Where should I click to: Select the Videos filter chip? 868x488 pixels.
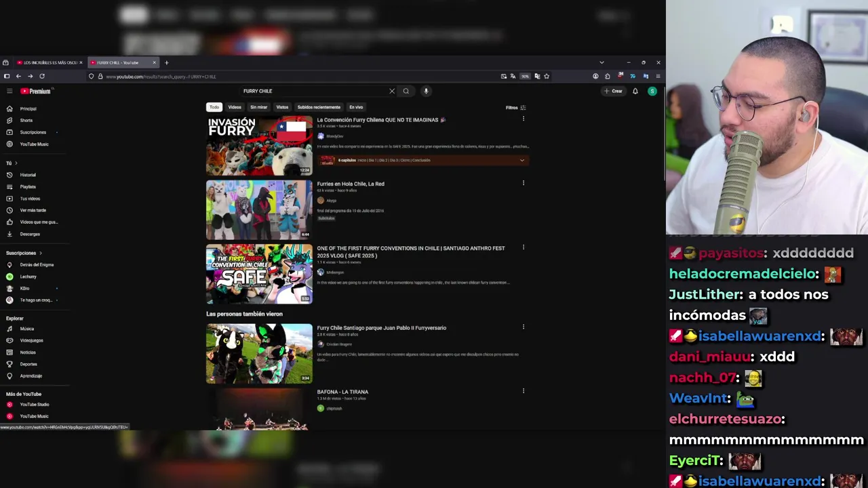(235, 107)
